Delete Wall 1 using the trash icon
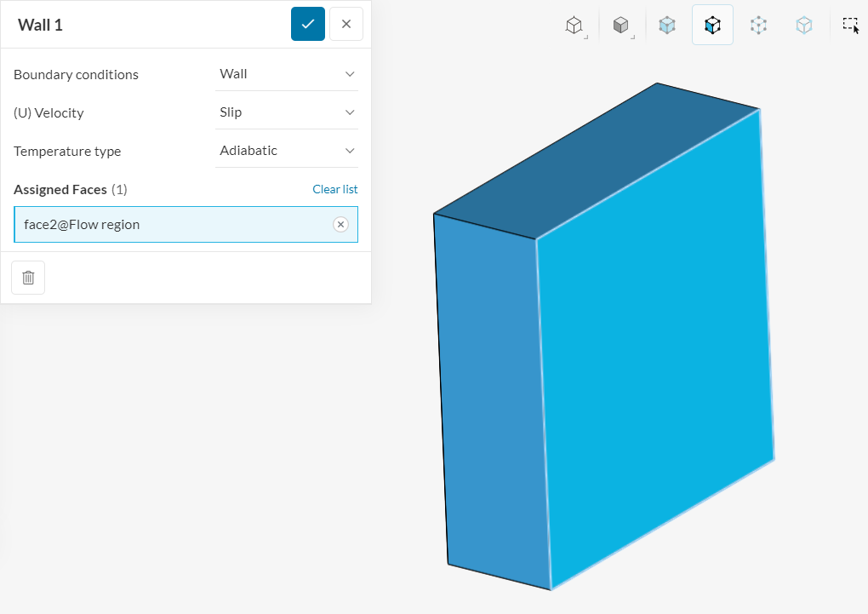The width and height of the screenshot is (868, 614). 28,278
